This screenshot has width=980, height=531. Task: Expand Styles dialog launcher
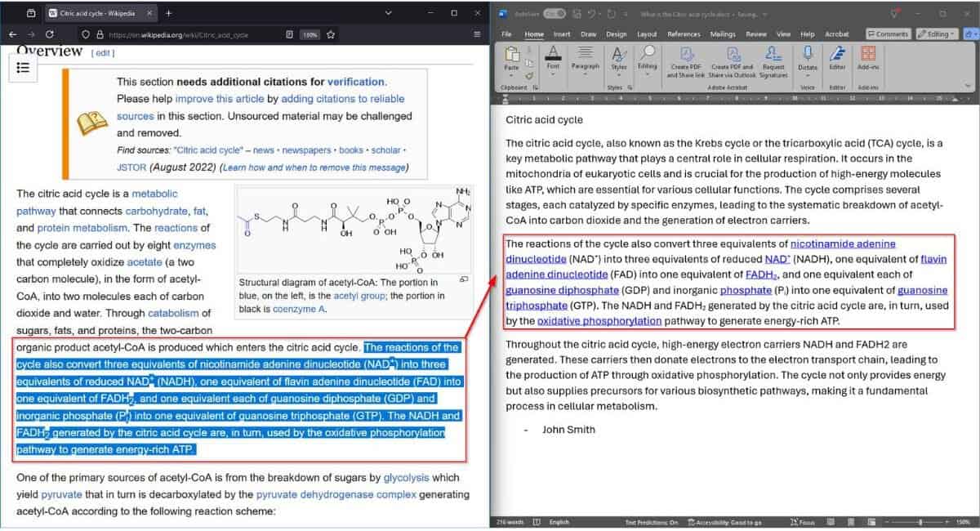coord(630,87)
